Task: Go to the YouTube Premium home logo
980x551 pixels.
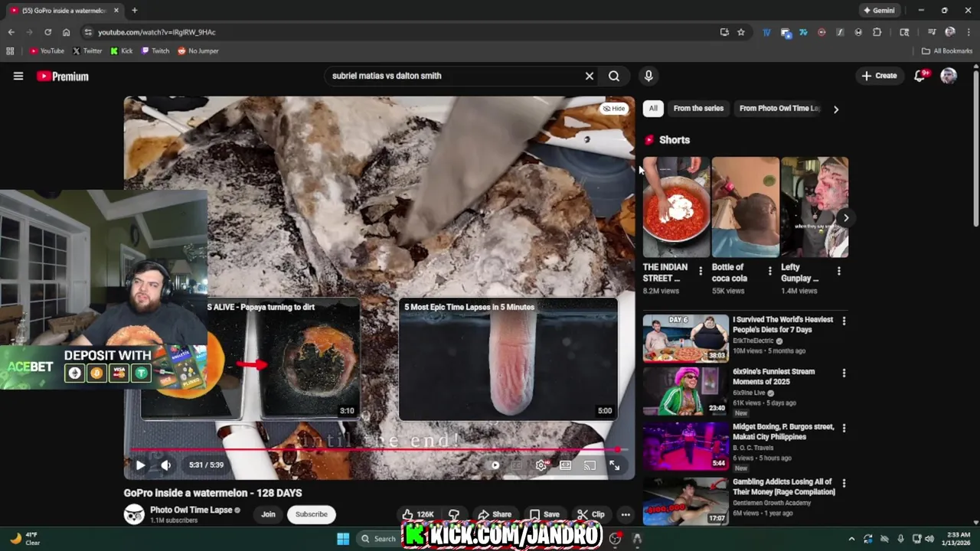Action: coord(63,77)
